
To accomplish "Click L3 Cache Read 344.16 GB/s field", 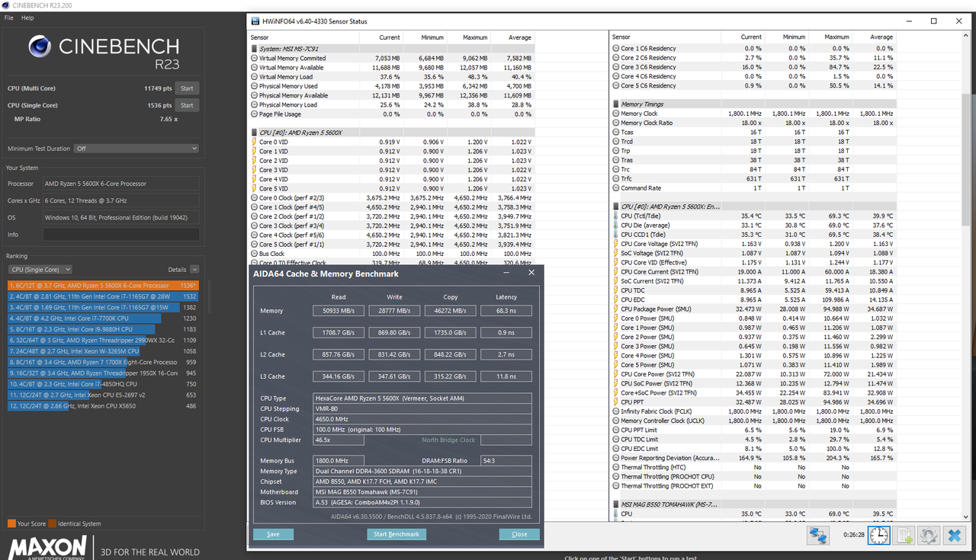I will click(x=339, y=376).
